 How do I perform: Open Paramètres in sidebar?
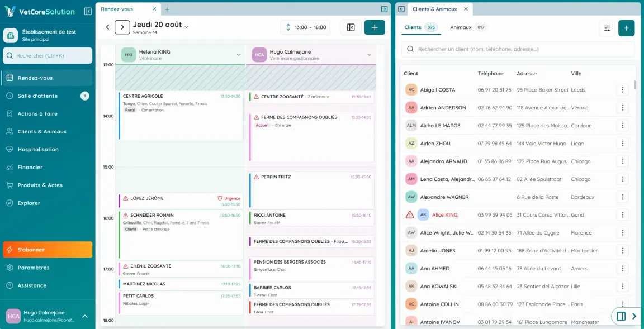click(48, 268)
